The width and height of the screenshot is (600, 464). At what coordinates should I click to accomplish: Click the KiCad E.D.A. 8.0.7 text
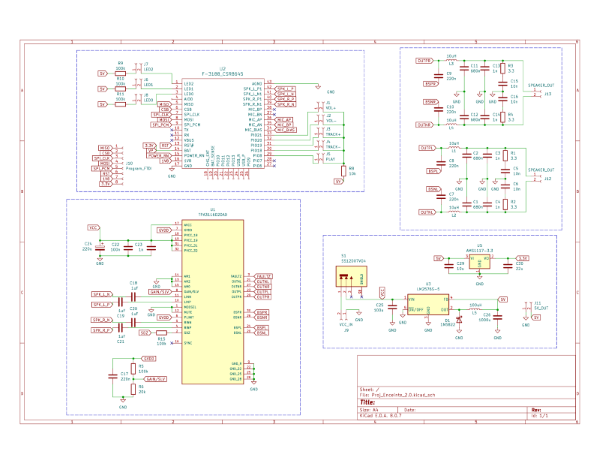point(380,415)
